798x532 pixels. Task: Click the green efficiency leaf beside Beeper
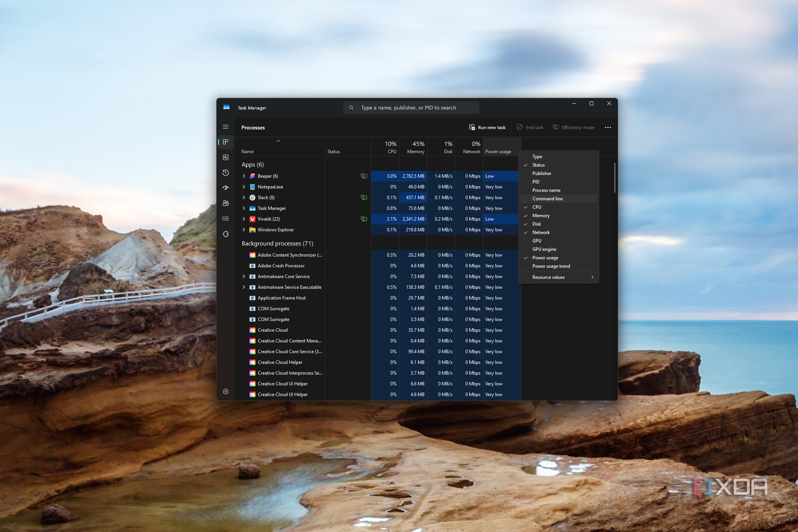point(364,176)
